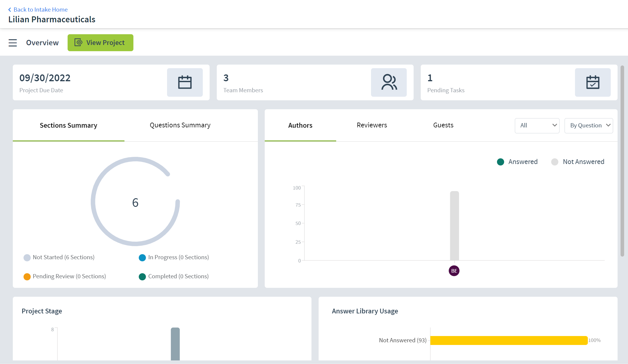Click the vertical page scrollbar

click(x=622, y=161)
